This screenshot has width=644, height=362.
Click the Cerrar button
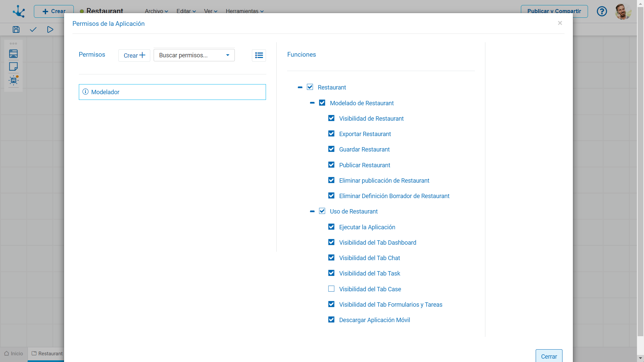(549, 356)
